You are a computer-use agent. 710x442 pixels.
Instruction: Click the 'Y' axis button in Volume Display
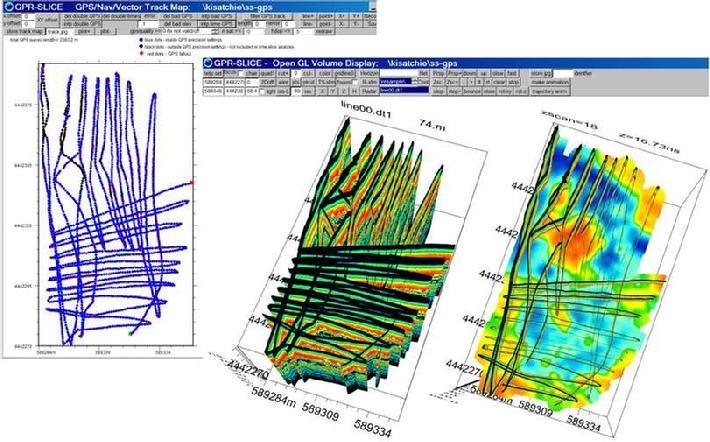(x=333, y=91)
